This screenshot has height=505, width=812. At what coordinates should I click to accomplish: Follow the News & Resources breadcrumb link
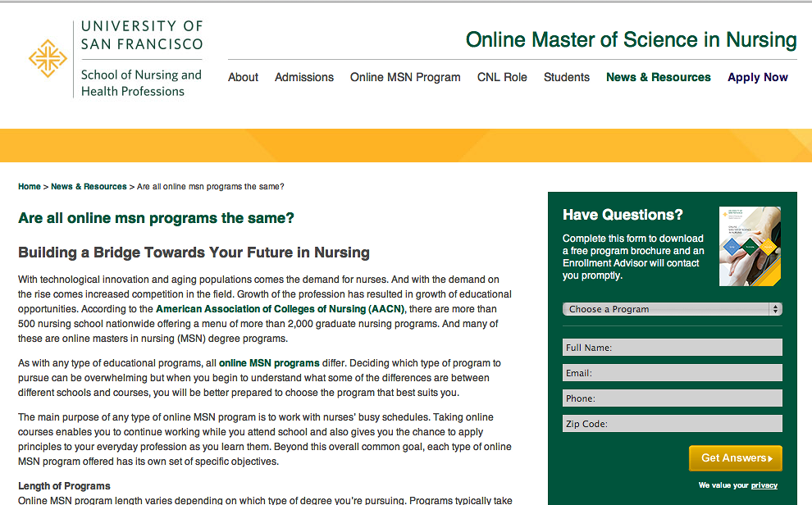(x=89, y=186)
